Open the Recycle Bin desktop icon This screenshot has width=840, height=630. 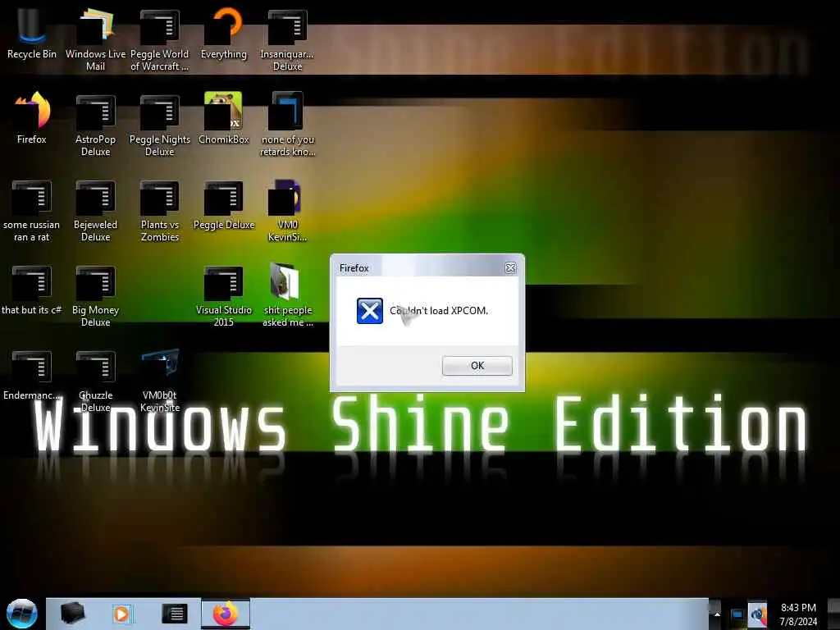(x=32, y=32)
